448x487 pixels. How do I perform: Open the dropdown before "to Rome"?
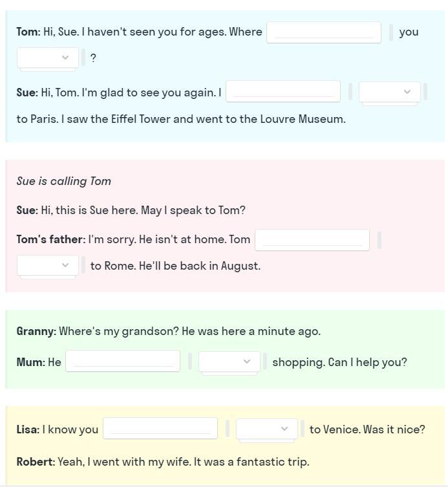48,266
